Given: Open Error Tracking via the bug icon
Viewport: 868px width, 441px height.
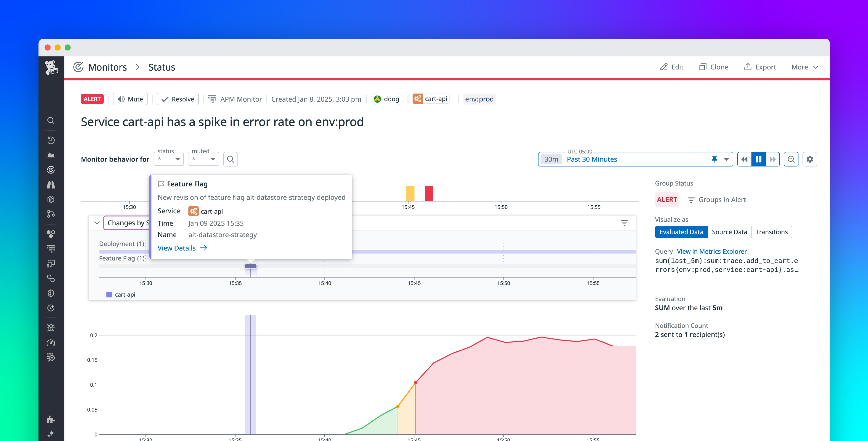Looking at the screenshot, I should point(51,327).
